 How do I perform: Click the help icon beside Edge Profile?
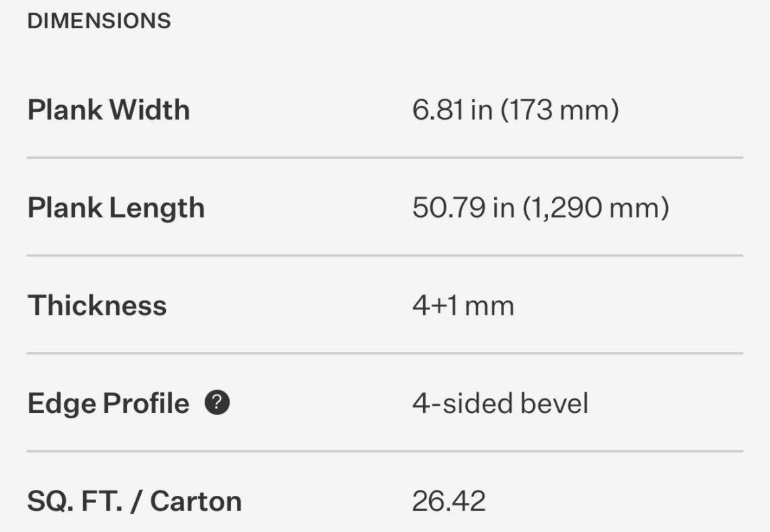point(217,402)
